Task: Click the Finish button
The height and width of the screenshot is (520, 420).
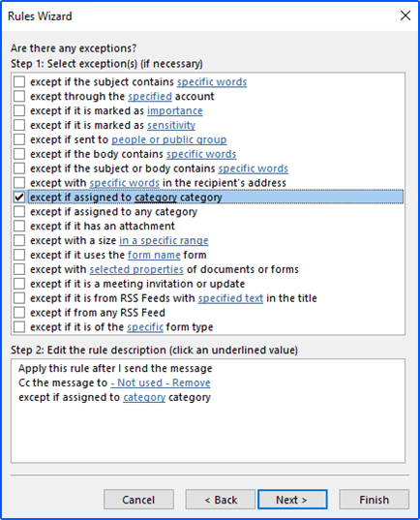Action: point(374,500)
